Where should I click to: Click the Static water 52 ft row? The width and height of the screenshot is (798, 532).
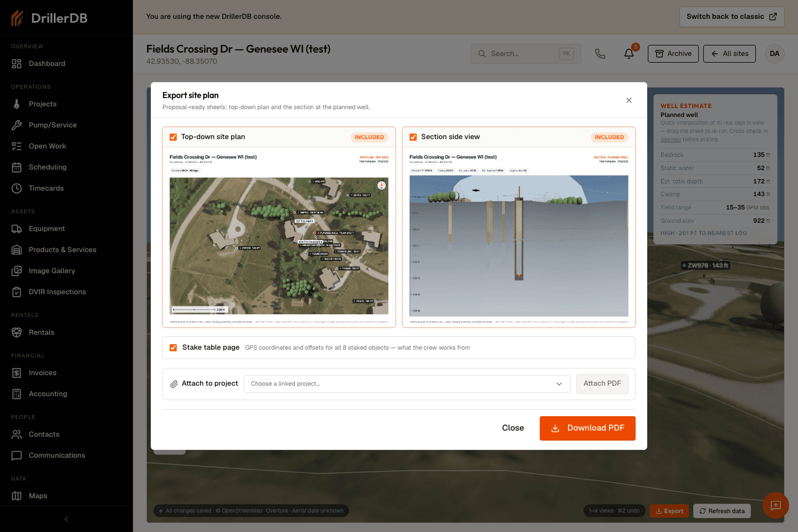pyautogui.click(x=715, y=168)
